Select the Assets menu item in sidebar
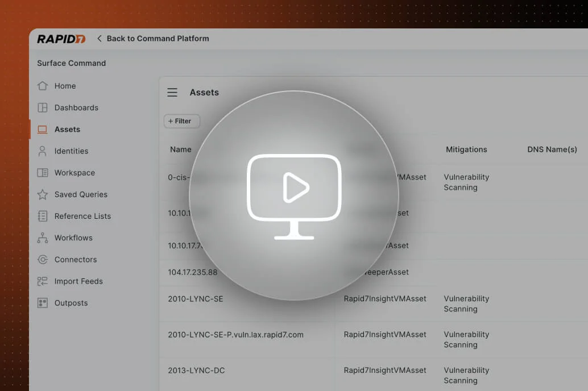588x391 pixels. click(67, 130)
